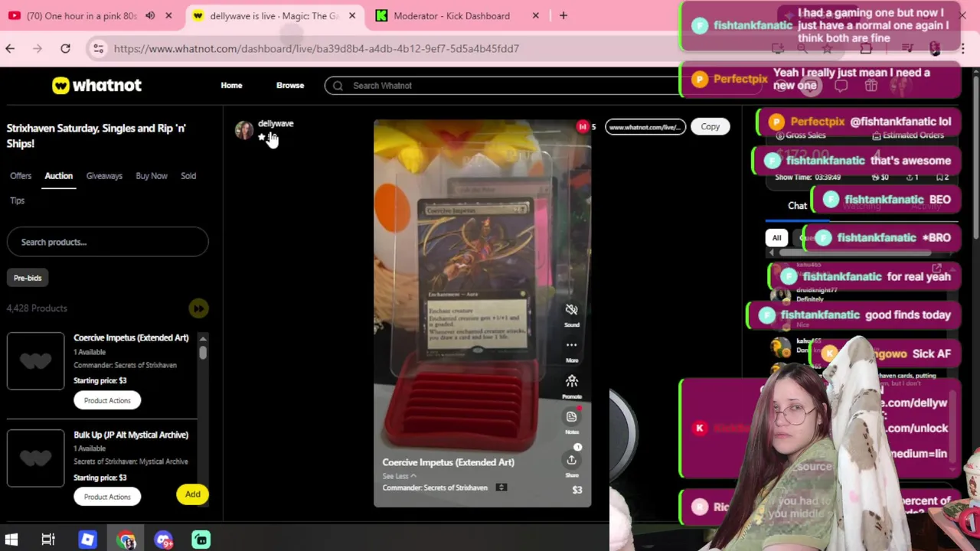Click the Kick favicon on the Moderator tab
The width and height of the screenshot is (980, 551).
coord(381,15)
